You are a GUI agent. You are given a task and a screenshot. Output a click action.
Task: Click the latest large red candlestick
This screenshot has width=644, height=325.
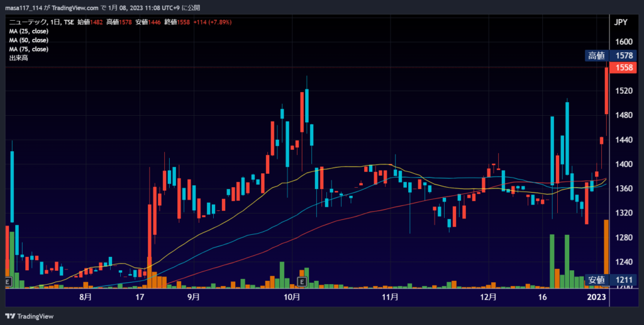[607, 91]
